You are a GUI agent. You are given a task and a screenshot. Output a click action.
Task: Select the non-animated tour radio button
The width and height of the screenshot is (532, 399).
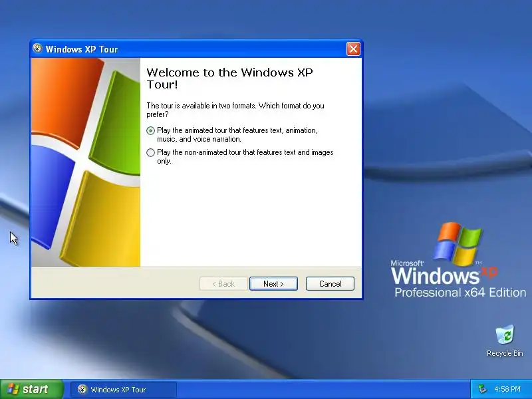(x=151, y=153)
